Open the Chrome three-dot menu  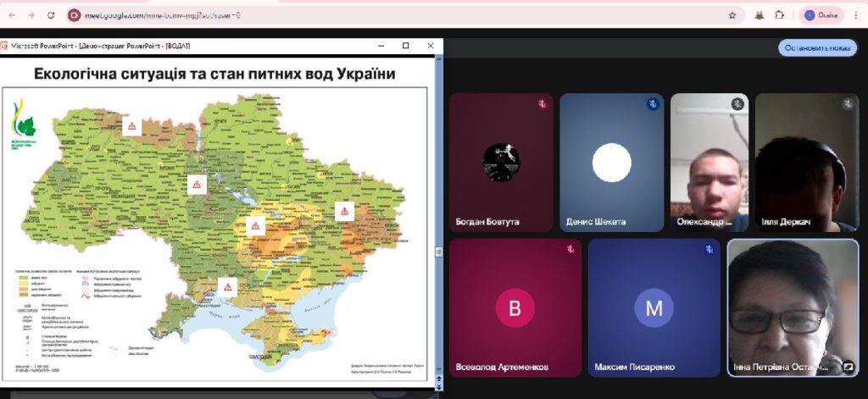click(856, 15)
